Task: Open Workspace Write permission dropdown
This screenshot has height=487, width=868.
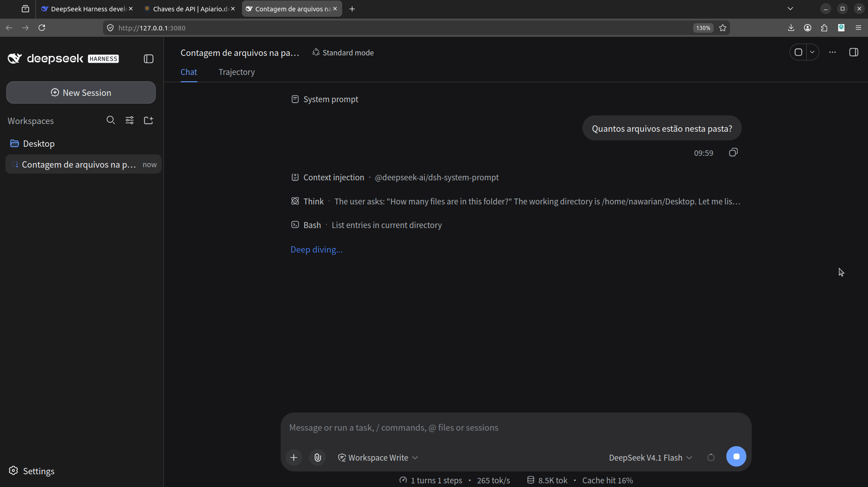Action: [378, 458]
